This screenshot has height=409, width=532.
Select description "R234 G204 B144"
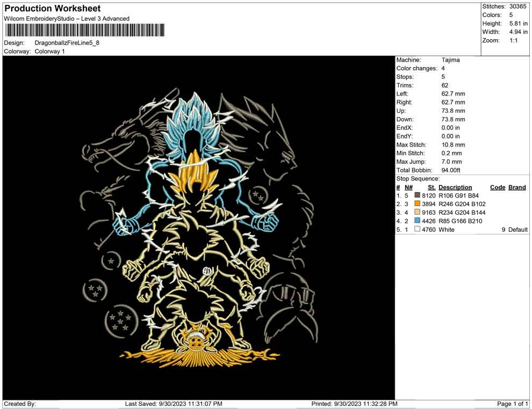462,213
